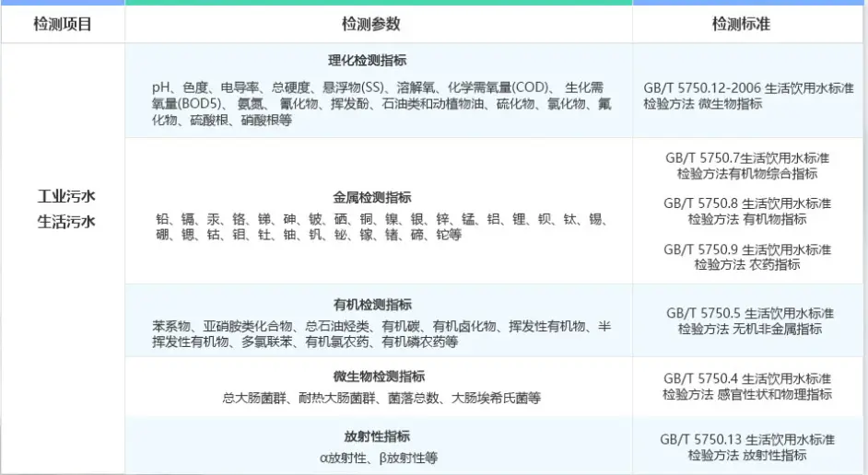868x475 pixels.
Task: Click the 总大肠菌群、耐热大肠菌群 list
Action: pos(381,398)
